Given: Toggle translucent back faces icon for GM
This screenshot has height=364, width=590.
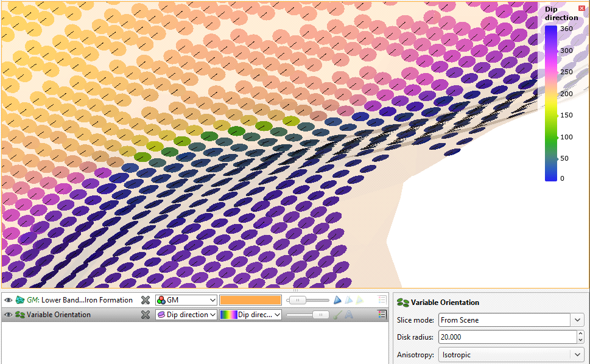Looking at the screenshot, I should [349, 299].
